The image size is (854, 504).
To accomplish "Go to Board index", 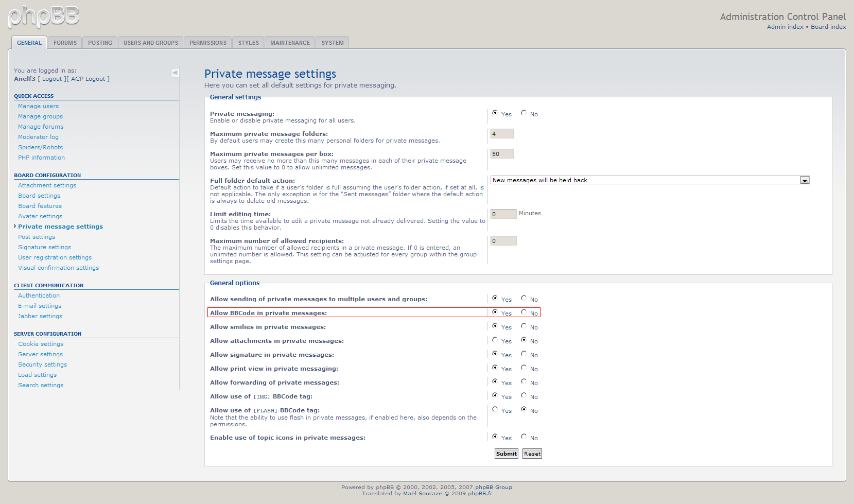I will click(828, 27).
